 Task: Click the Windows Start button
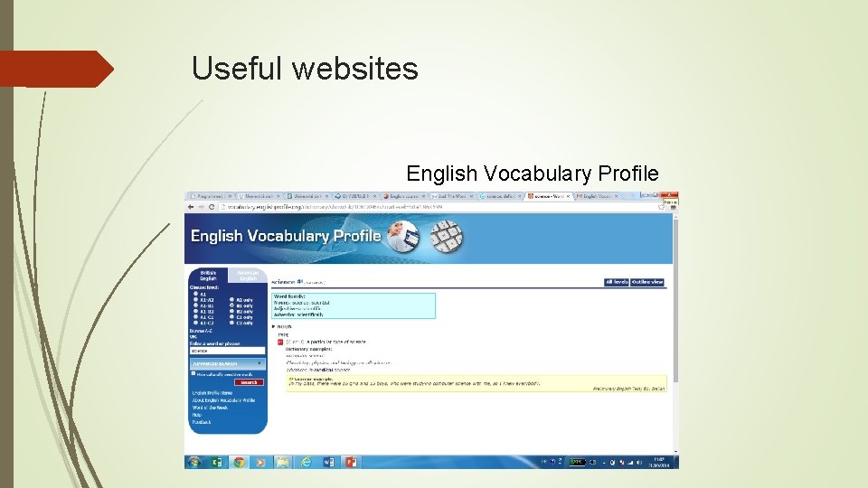click(193, 462)
